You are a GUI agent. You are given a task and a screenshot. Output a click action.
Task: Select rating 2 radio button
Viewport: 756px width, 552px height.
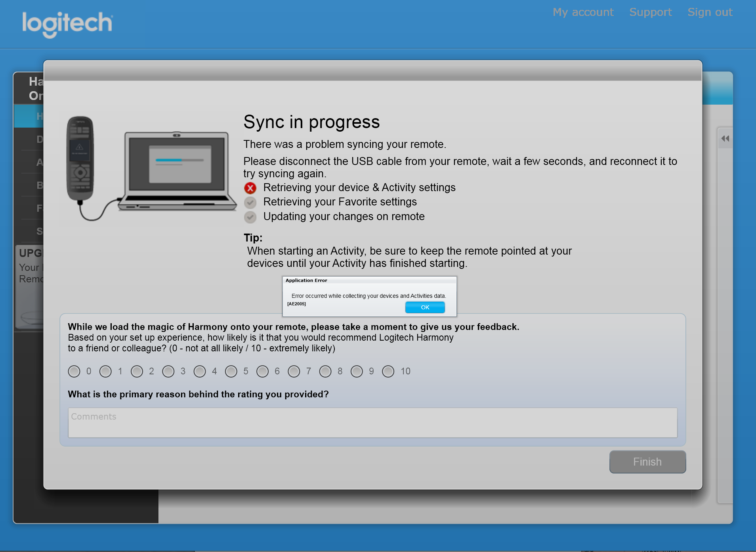tap(137, 372)
